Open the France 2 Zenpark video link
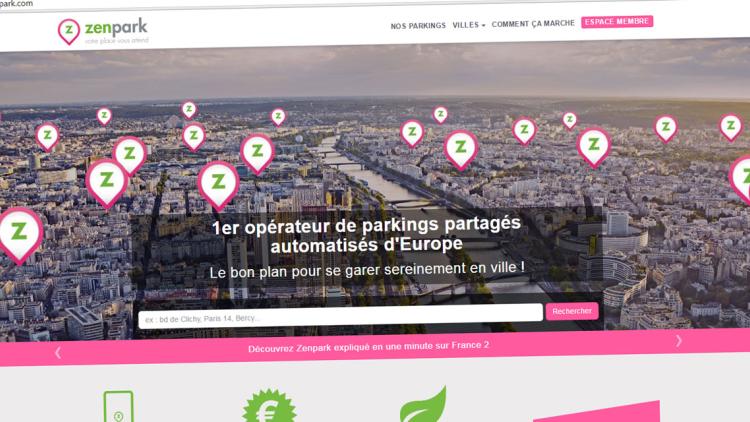Image resolution: width=750 pixels, height=422 pixels. [x=368, y=346]
